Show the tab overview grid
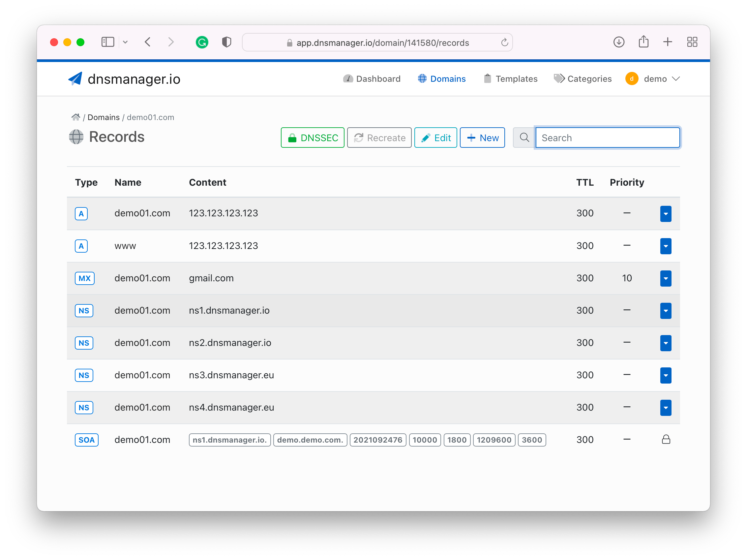 (692, 42)
